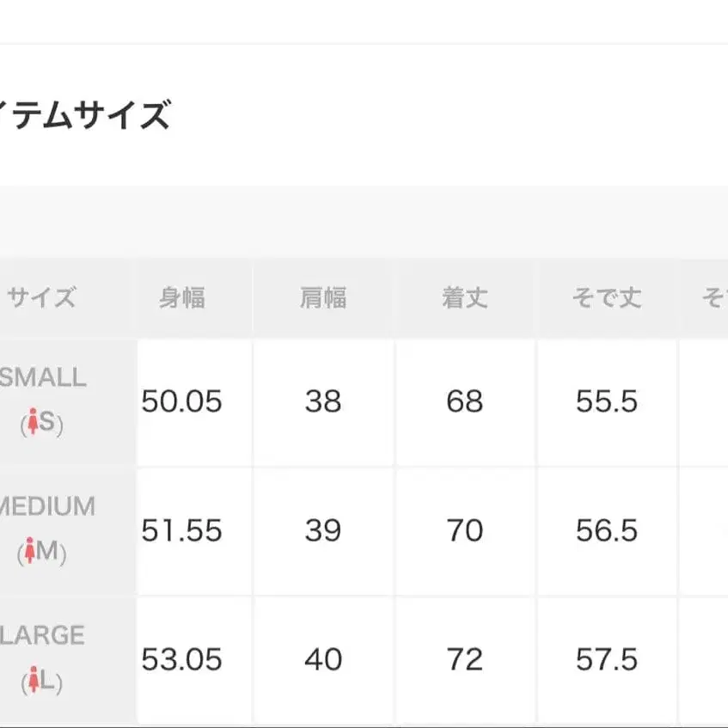Click the 肩幅 column header
This screenshot has width=728, height=728.
click(x=323, y=298)
